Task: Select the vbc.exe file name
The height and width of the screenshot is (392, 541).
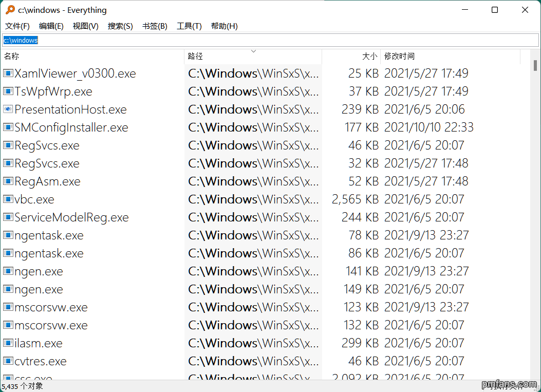Action: coord(34,199)
